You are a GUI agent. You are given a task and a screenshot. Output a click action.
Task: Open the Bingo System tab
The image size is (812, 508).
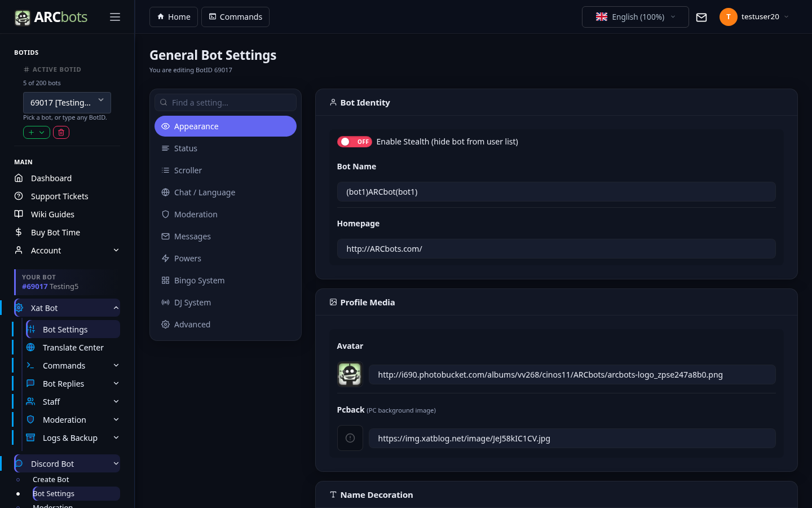click(226, 280)
